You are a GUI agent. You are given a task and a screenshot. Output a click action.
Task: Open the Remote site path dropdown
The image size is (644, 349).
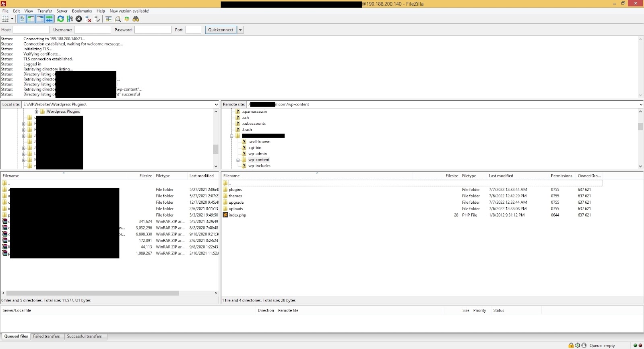tap(641, 104)
